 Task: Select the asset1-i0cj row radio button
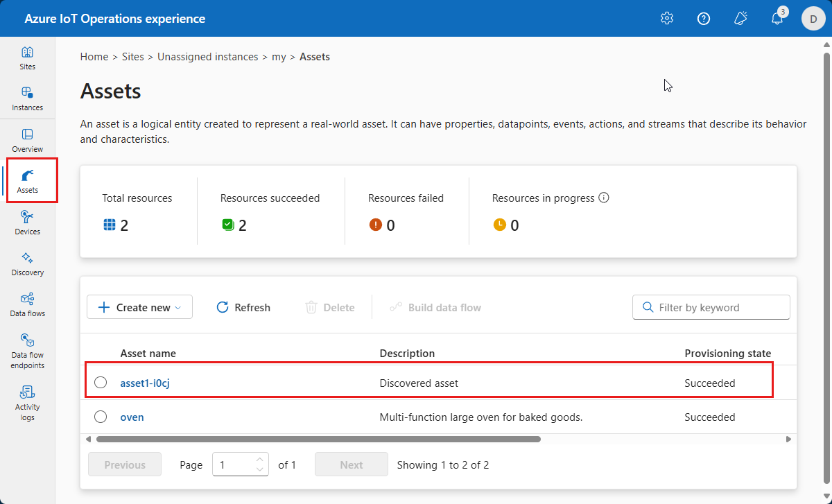point(101,383)
